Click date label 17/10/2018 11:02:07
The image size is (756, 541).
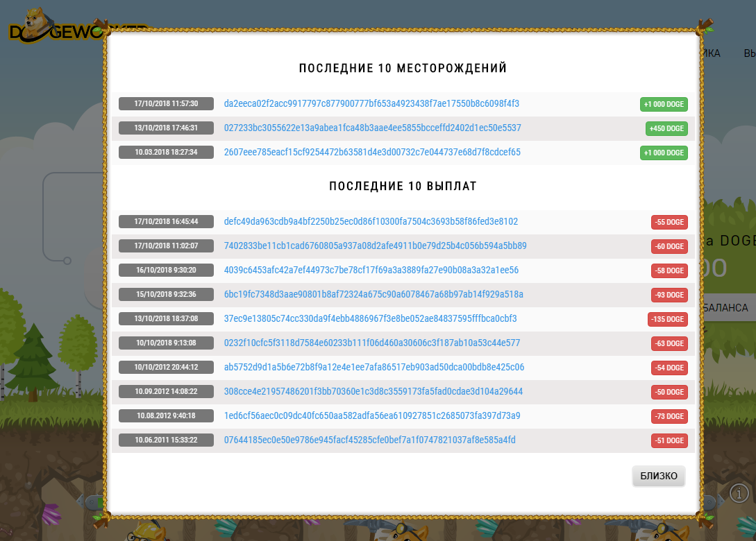(x=166, y=246)
